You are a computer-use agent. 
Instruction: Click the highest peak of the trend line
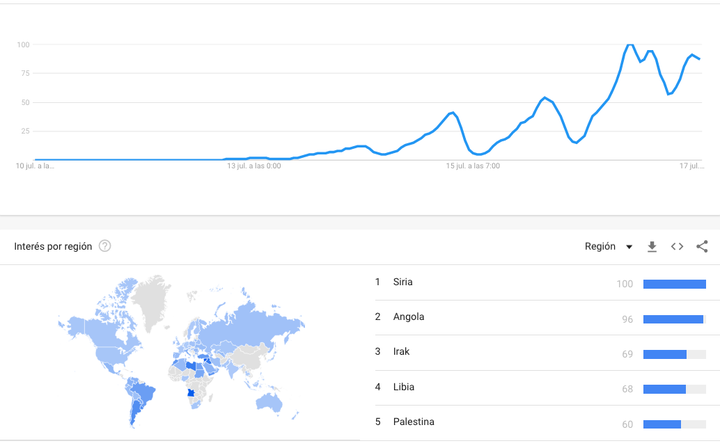click(x=630, y=45)
